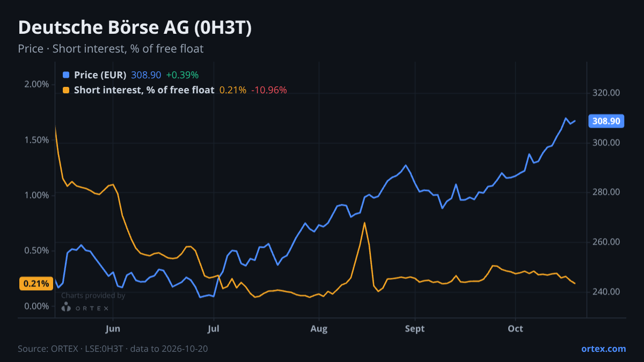Select the chart title Deutsche Börse AG (0H3T)
The width and height of the screenshot is (644, 362).
pos(135,28)
